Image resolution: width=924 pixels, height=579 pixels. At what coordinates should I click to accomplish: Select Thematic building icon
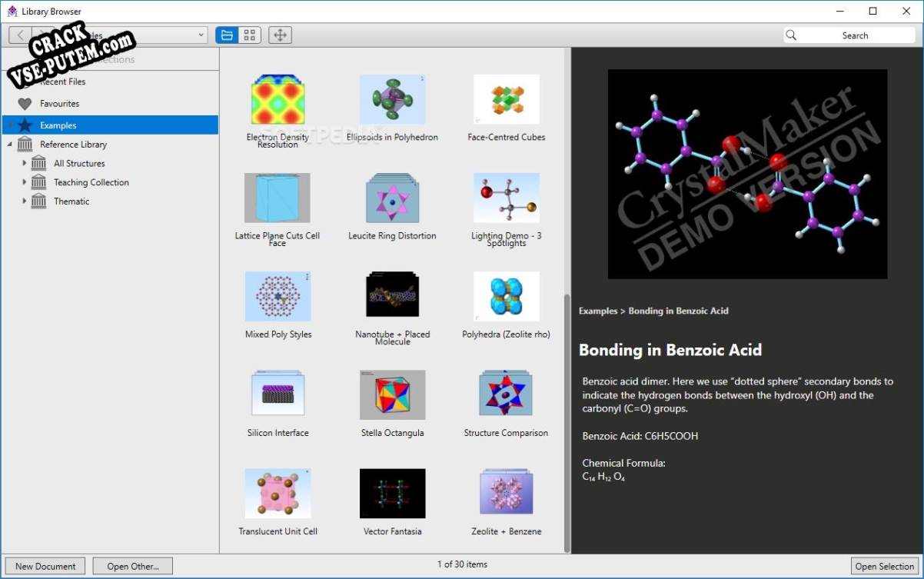coord(39,201)
